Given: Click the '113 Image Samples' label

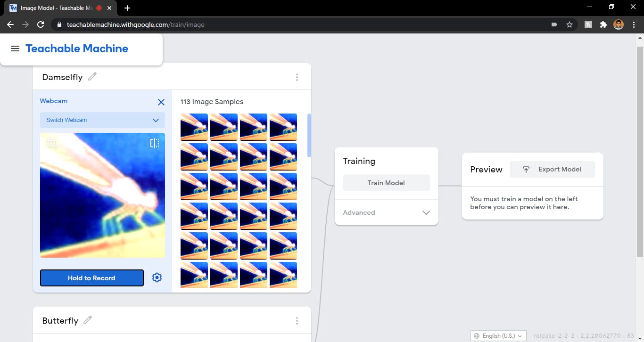Looking at the screenshot, I should coord(212,102).
